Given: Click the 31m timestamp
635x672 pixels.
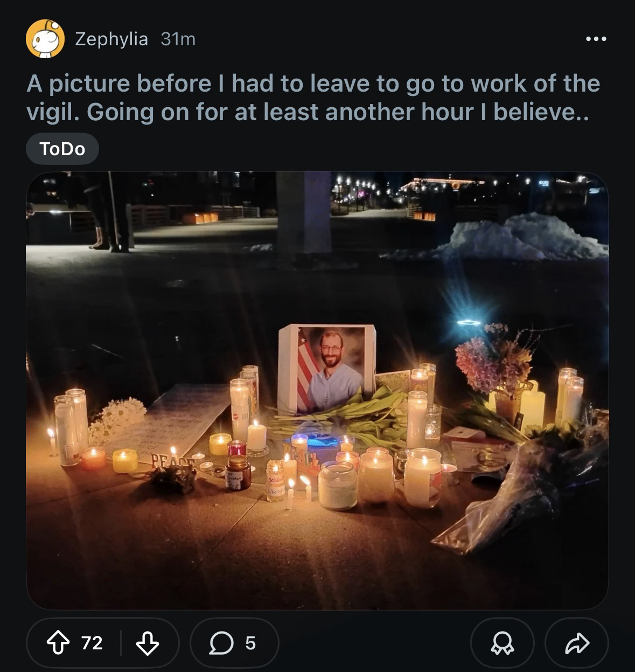Looking at the screenshot, I should (x=178, y=39).
